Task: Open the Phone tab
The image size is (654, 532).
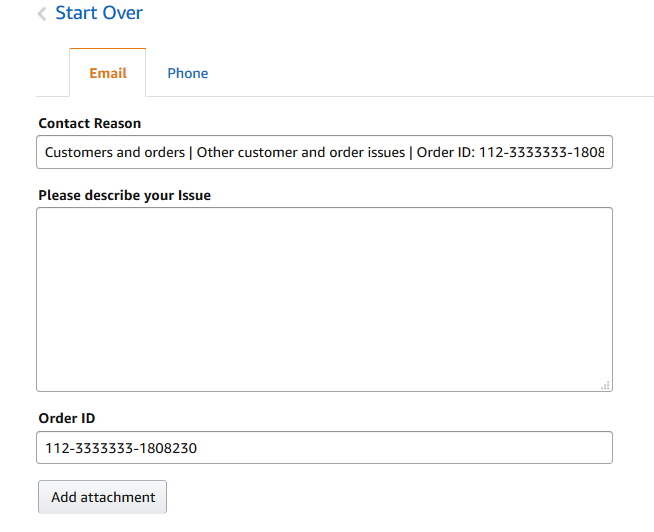Action: click(x=188, y=73)
